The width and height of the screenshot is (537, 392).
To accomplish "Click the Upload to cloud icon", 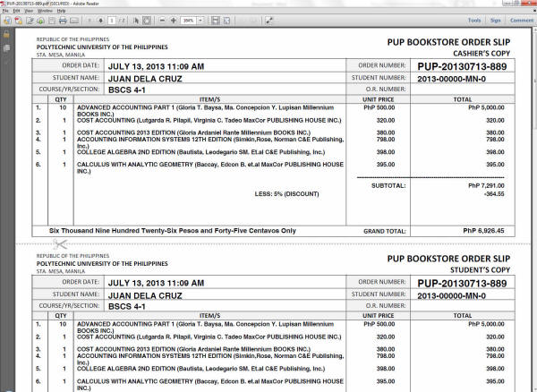I will click(40, 21).
